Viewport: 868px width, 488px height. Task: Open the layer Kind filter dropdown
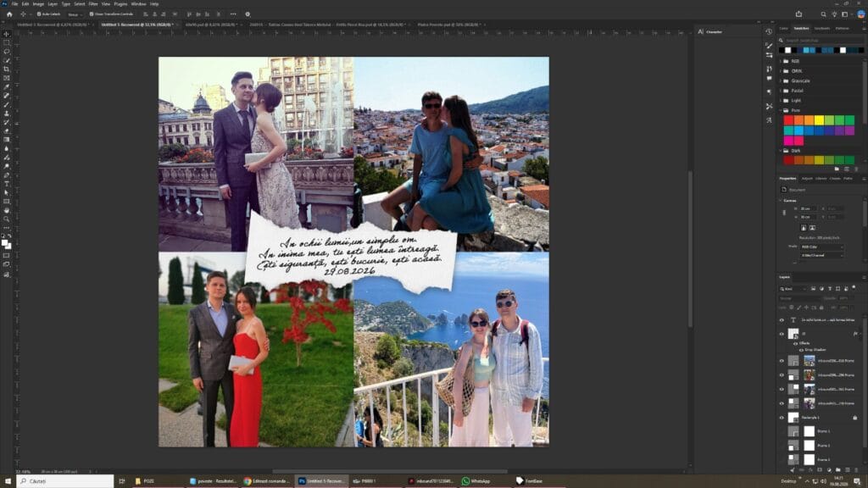pos(793,289)
